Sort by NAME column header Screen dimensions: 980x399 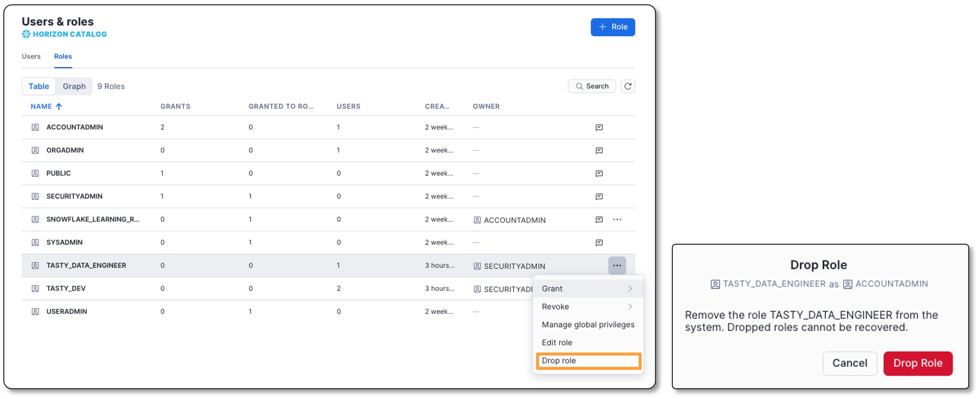[x=42, y=106]
